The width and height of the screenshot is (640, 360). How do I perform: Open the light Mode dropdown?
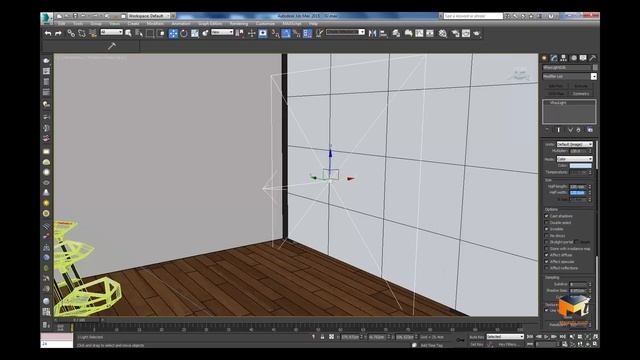(x=574, y=159)
